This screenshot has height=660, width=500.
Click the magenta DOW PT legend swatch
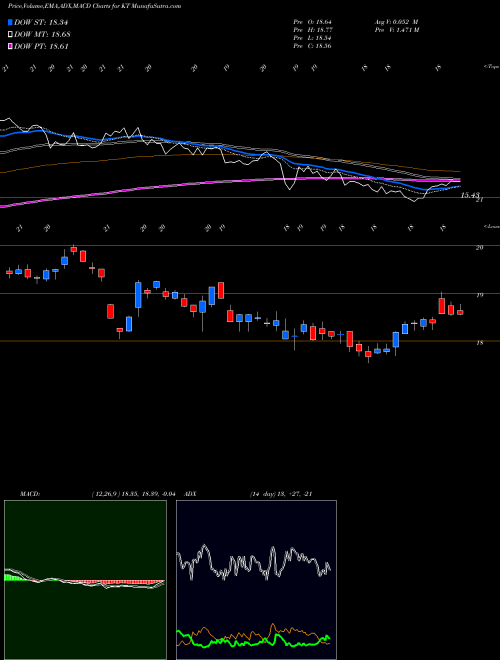[11, 46]
